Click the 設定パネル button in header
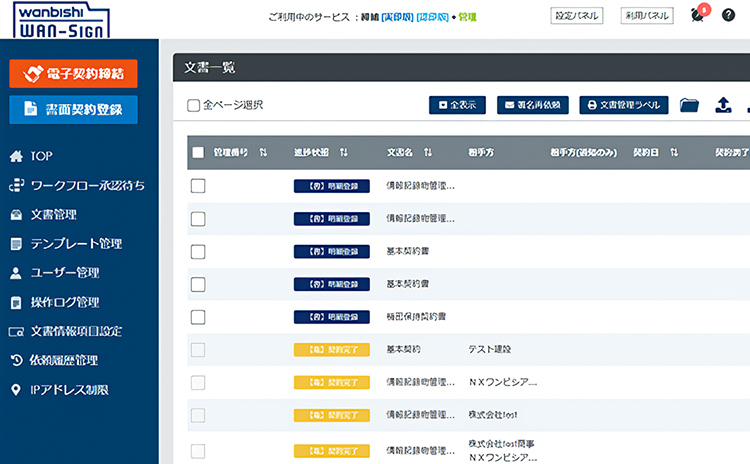 578,15
